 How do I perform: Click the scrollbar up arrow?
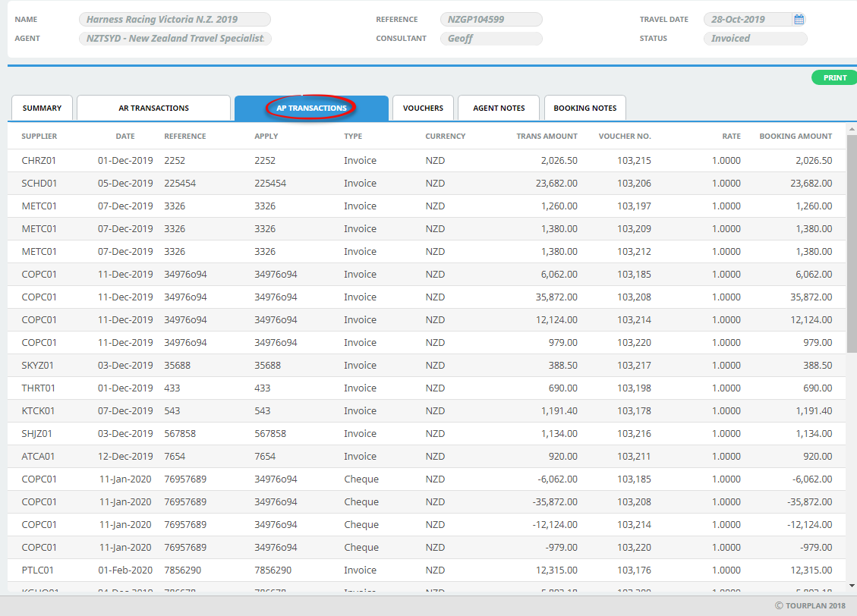point(852,130)
